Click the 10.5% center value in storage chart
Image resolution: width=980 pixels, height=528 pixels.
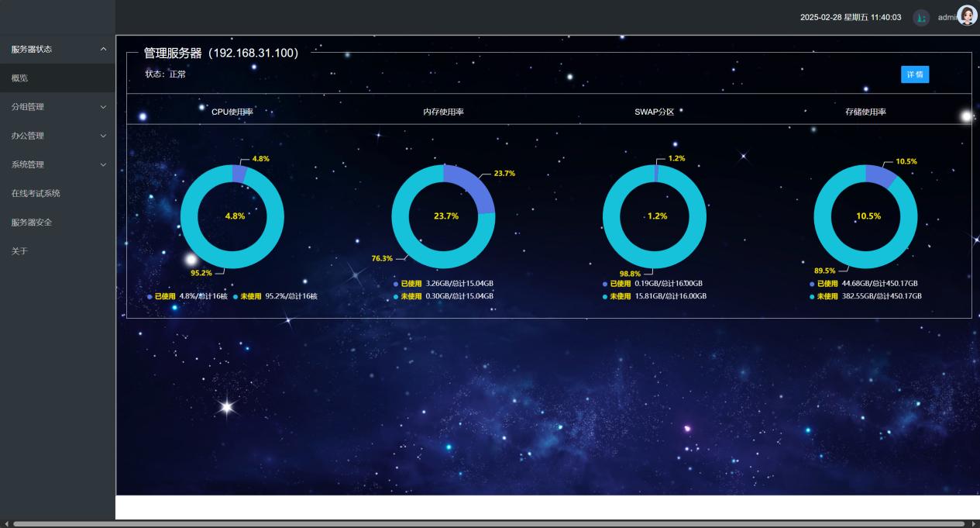(x=868, y=216)
